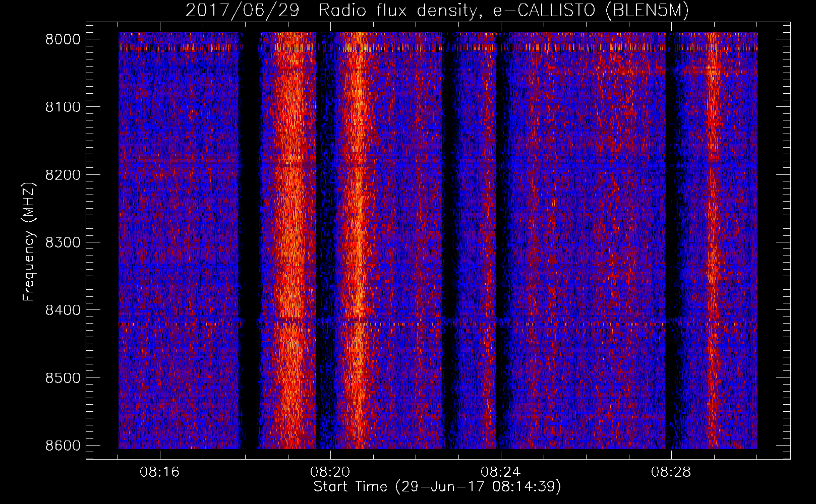Click the '8400' frequency axis label
The width and height of the screenshot is (816, 504).
coord(63,310)
